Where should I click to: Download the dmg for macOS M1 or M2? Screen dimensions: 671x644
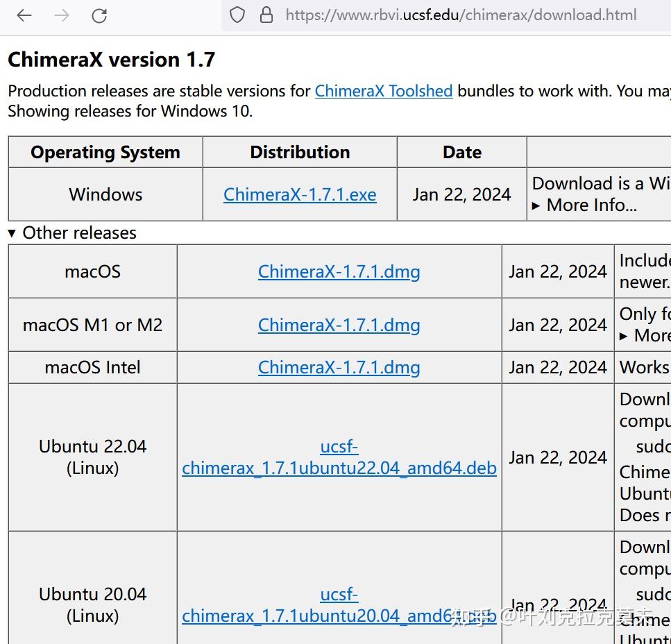click(x=339, y=324)
